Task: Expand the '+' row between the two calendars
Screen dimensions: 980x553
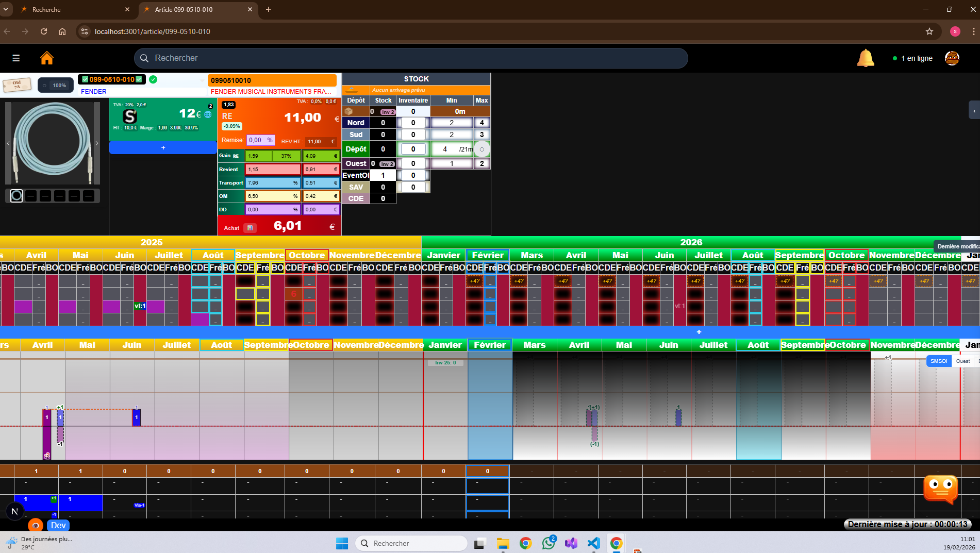Action: click(x=699, y=332)
